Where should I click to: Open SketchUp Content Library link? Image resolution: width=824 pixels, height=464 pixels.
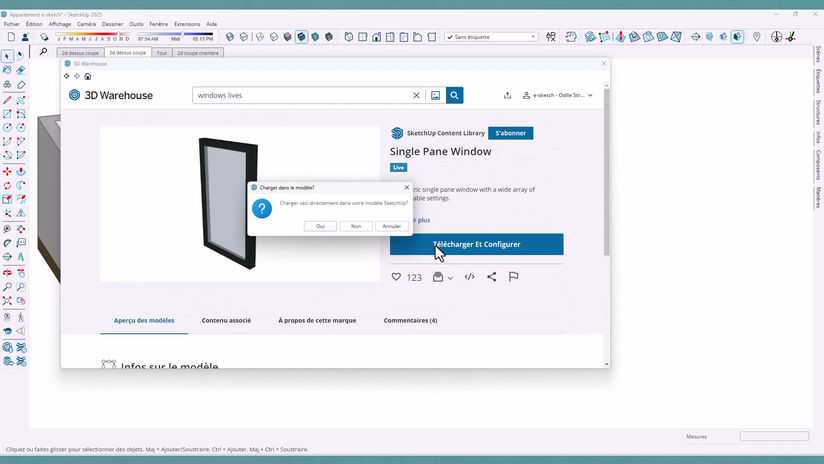(x=446, y=133)
